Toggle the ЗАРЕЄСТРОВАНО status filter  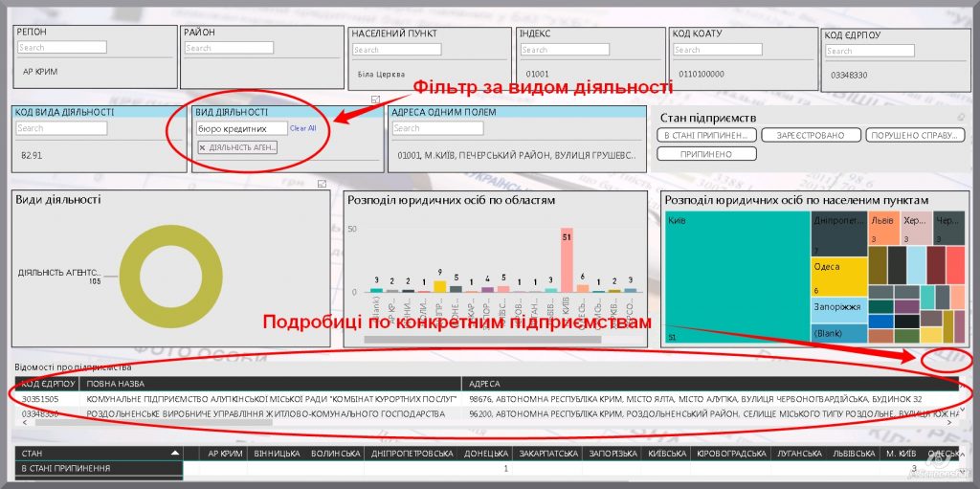click(x=811, y=136)
